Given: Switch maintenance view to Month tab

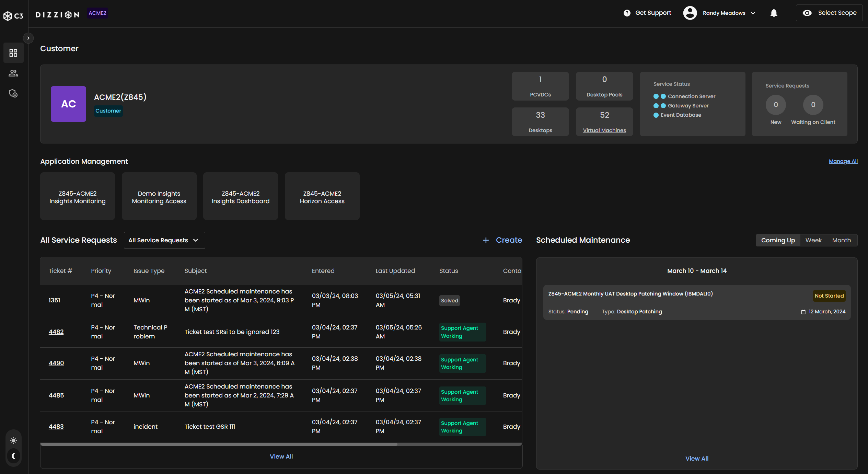Looking at the screenshot, I should 841,240.
